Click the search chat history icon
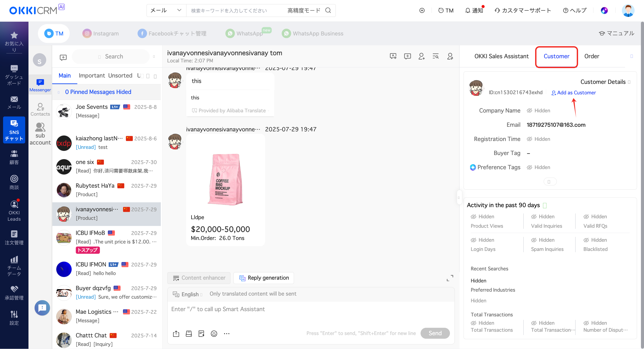The width and height of the screenshot is (644, 349). 435,56
